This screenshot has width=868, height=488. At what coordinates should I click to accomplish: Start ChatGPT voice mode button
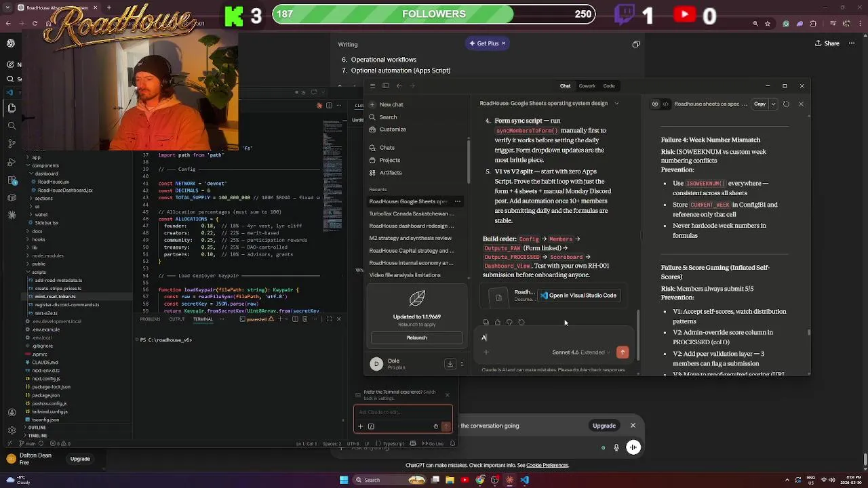[x=633, y=447]
